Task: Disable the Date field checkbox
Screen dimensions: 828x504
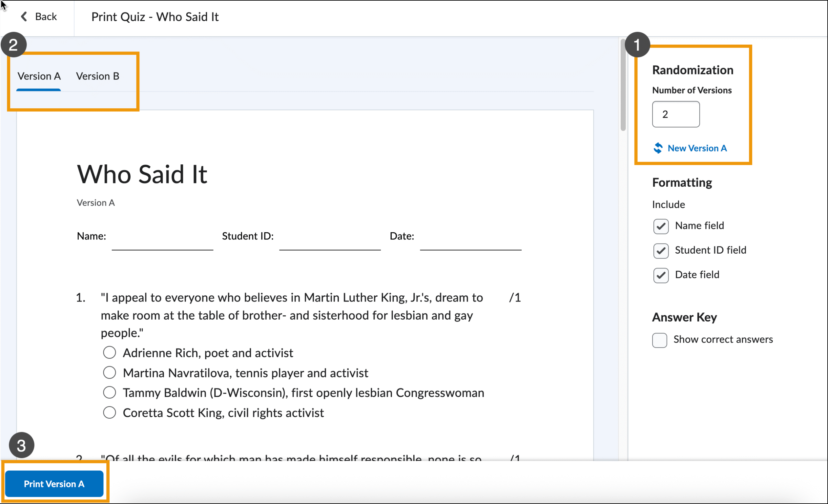Action: (x=661, y=275)
